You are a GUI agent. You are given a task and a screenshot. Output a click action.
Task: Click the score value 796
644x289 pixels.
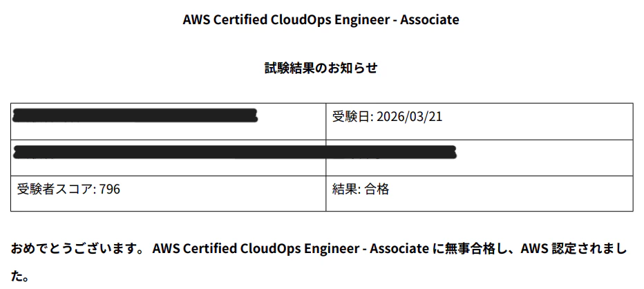point(110,189)
